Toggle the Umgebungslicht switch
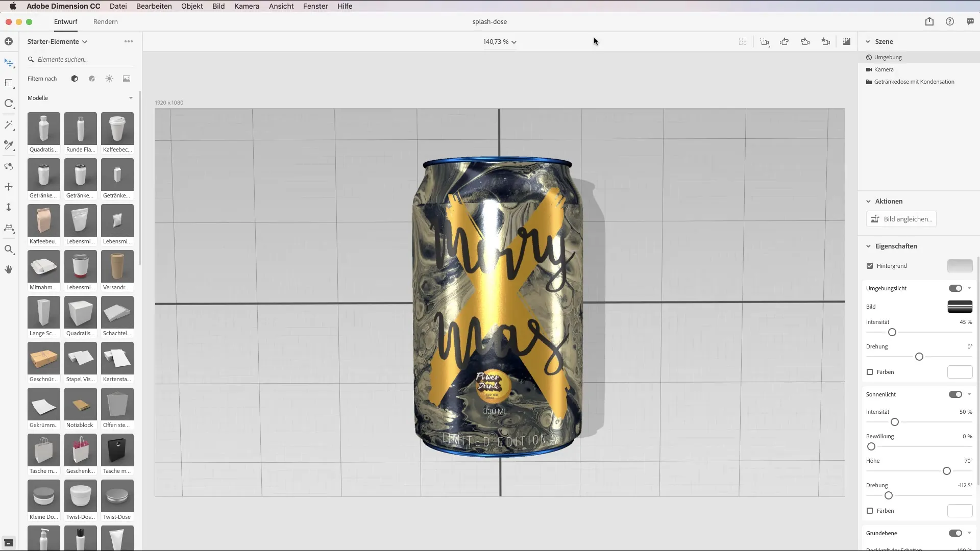Image resolution: width=980 pixels, height=551 pixels. pos(955,288)
